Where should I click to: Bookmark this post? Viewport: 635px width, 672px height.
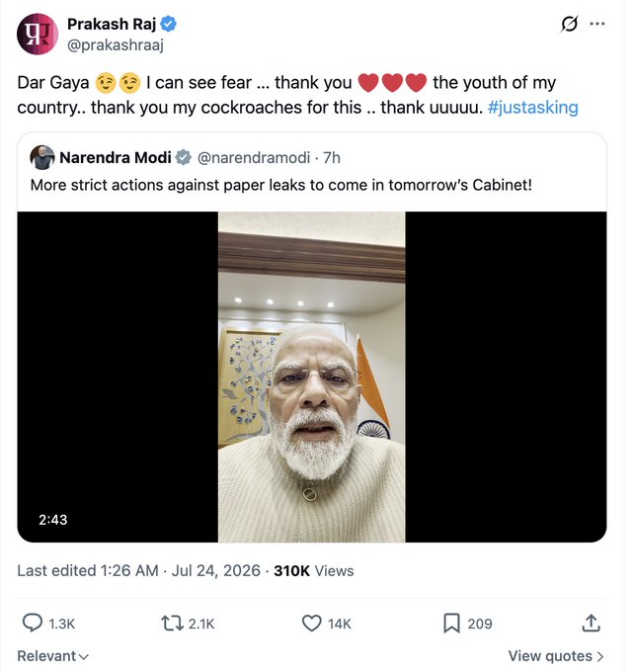[451, 624]
